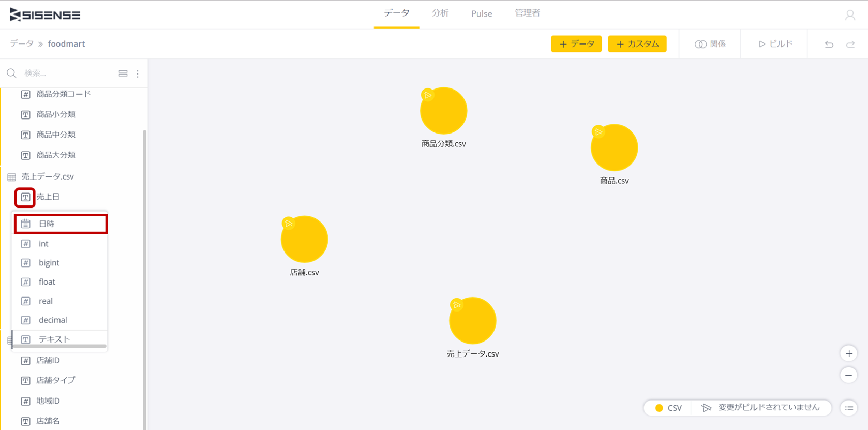Switch to the 分析 tab
The height and width of the screenshot is (430, 868).
point(440,13)
